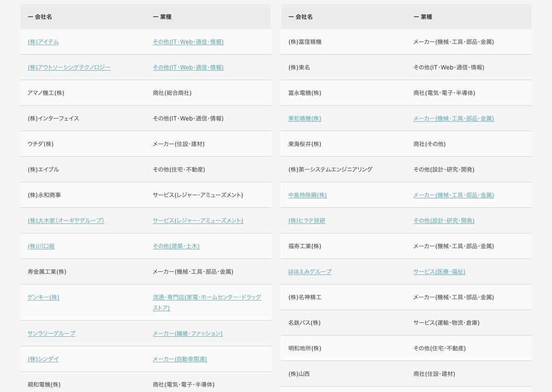The width and height of the screenshot is (552, 392).
Task: Open the (株)シンダイ company page
Action: pos(42,359)
